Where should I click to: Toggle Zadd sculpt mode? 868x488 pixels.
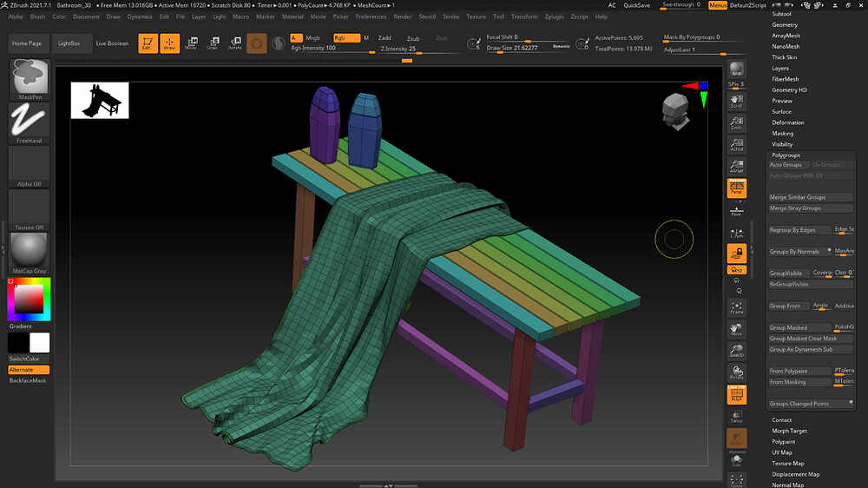click(385, 38)
